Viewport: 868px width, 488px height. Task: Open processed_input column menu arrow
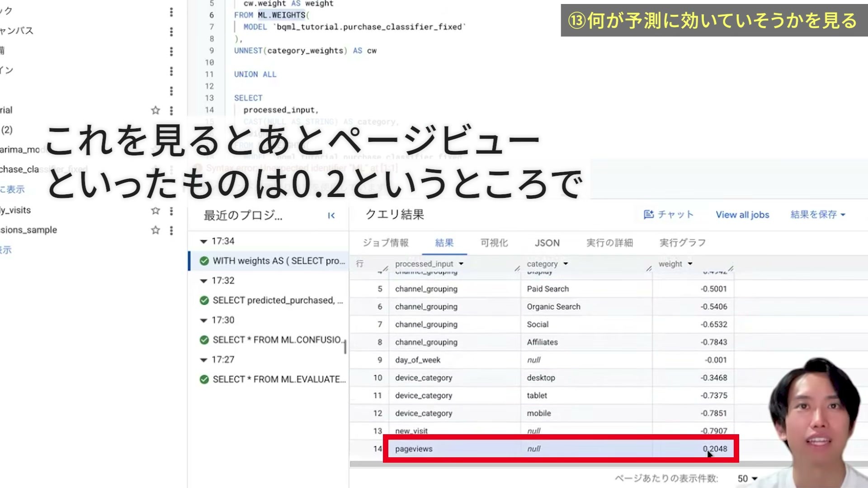(461, 264)
